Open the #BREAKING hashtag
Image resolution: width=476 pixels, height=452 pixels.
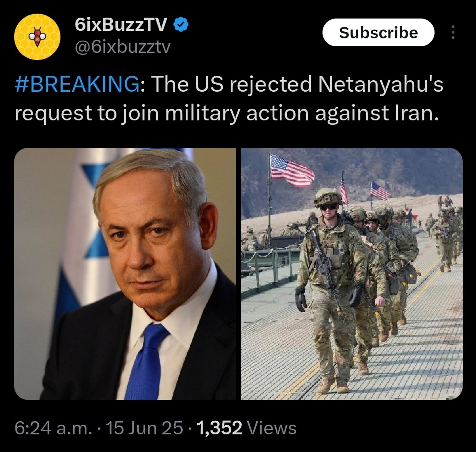coord(78,84)
